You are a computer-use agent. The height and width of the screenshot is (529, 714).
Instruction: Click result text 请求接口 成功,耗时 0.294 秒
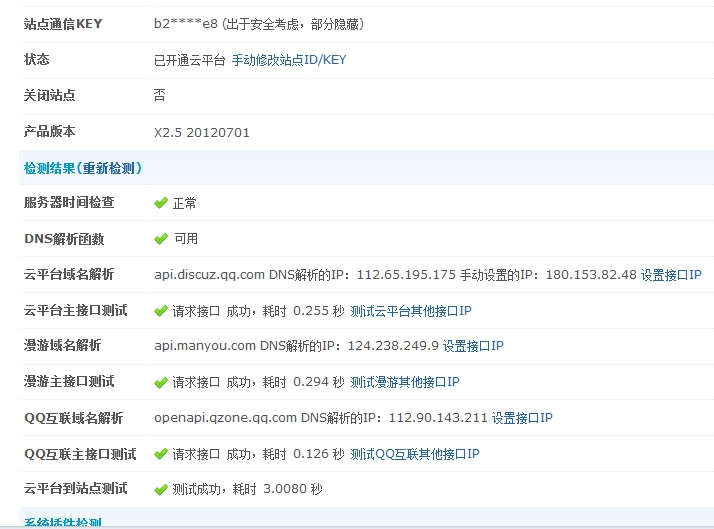click(258, 381)
